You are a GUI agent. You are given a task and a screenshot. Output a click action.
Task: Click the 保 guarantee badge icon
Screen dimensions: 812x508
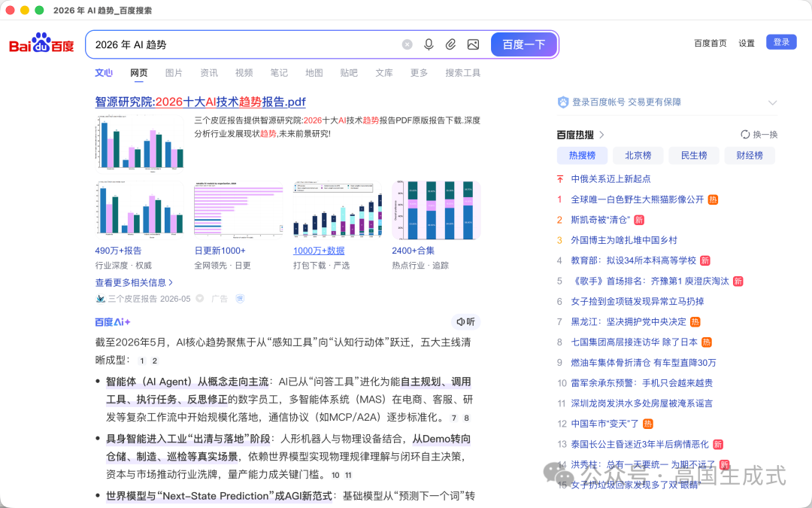click(240, 299)
